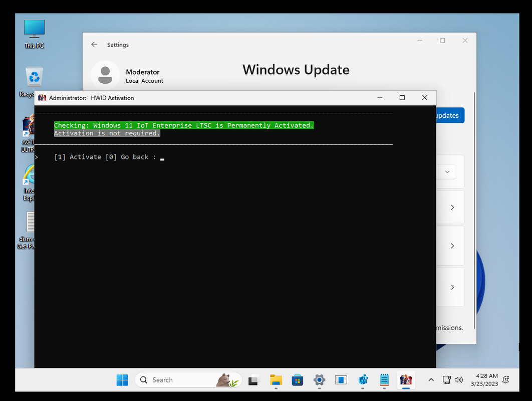Image resolution: width=532 pixels, height=401 pixels.
Task: Open Microsoft Store from taskbar
Action: pos(297,380)
